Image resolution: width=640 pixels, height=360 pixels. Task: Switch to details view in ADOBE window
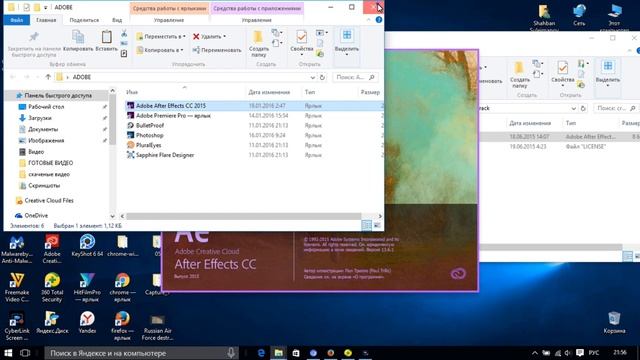(367, 225)
